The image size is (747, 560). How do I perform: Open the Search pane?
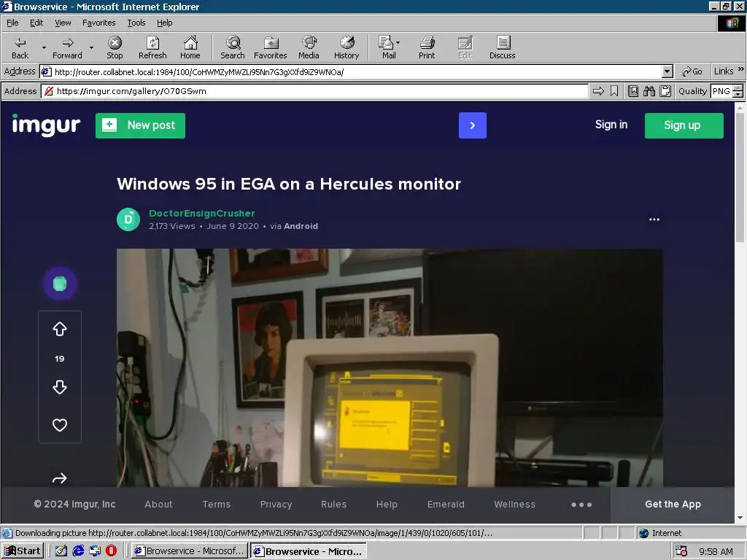(233, 47)
